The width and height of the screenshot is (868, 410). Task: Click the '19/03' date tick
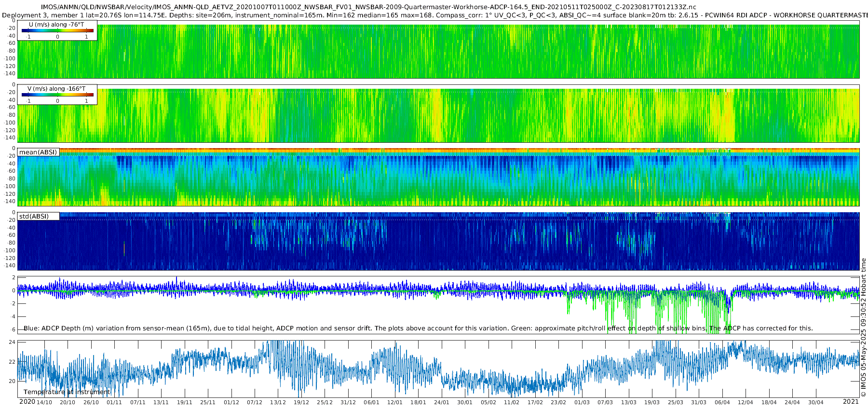(x=652, y=402)
